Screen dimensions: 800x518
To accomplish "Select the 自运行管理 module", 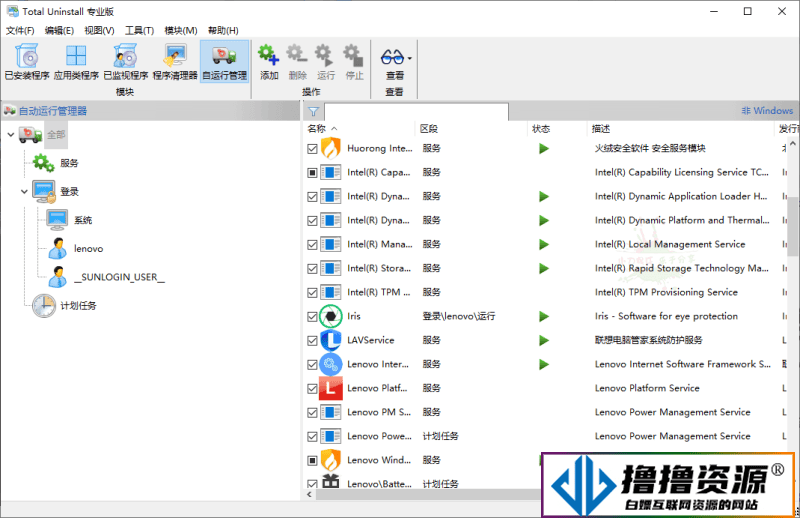I will click(x=224, y=62).
